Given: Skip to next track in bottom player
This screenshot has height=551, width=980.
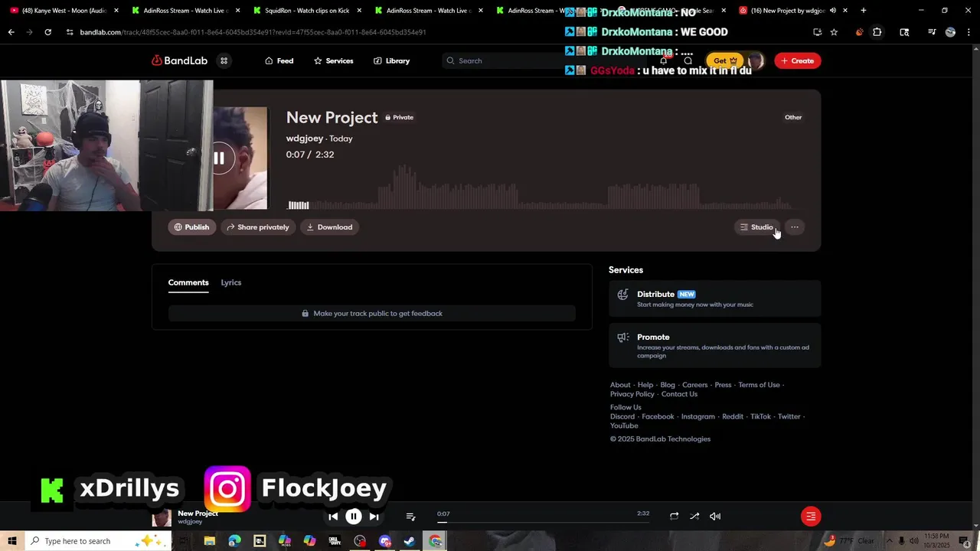Looking at the screenshot, I should (374, 517).
